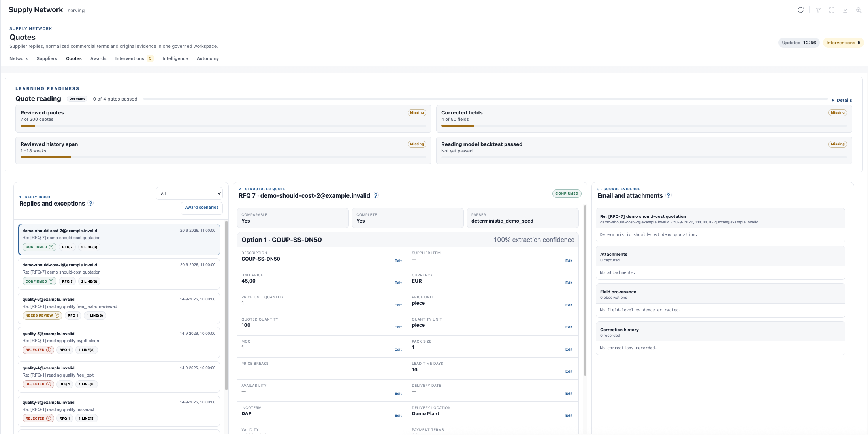Open help icon beside Email and attachments
The width and height of the screenshot is (868, 435).
[x=668, y=196]
